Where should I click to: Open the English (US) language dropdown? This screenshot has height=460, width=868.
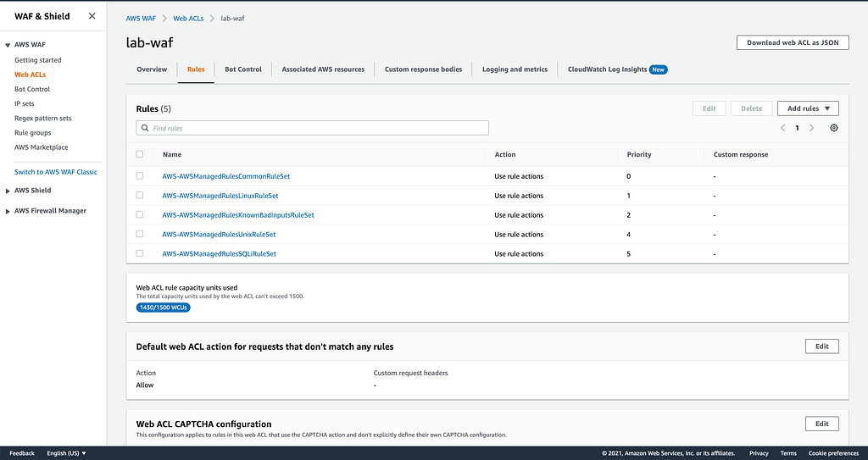tap(66, 453)
